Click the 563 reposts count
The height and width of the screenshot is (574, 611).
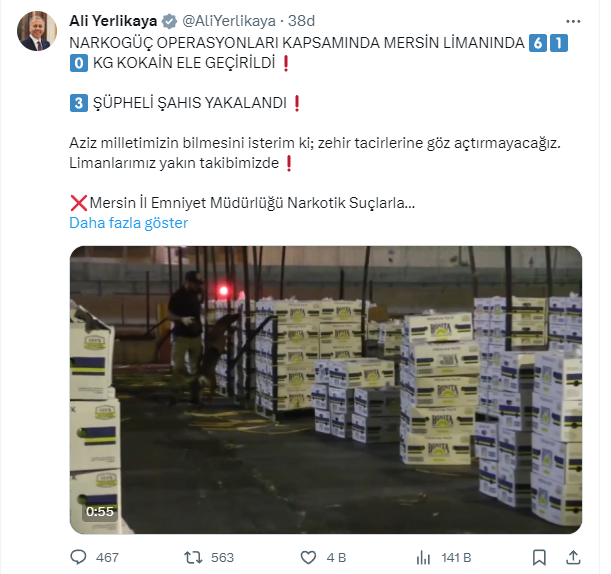(223, 558)
